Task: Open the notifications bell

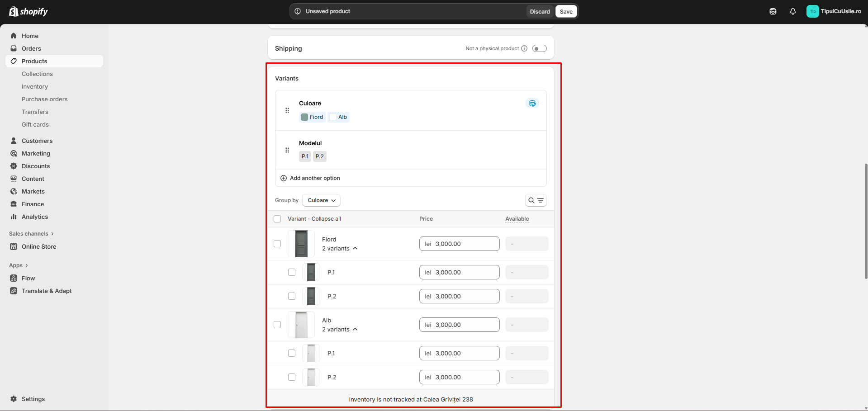Action: (x=792, y=12)
